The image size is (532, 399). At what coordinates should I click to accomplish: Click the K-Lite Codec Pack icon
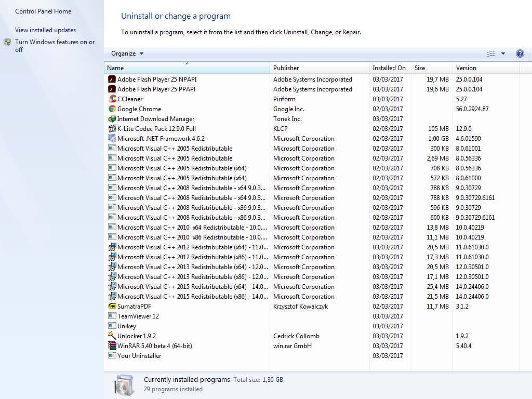112,129
